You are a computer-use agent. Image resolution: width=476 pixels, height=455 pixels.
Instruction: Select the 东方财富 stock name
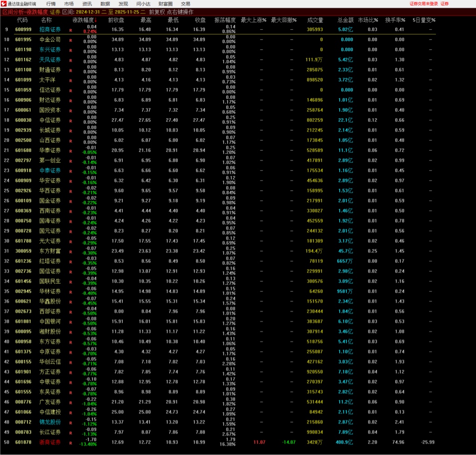(x=50, y=251)
